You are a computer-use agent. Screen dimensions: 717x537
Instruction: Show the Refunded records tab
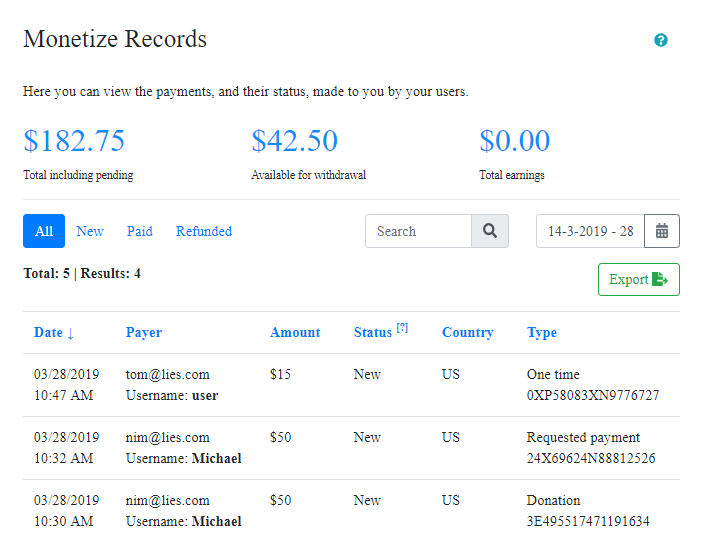point(204,231)
